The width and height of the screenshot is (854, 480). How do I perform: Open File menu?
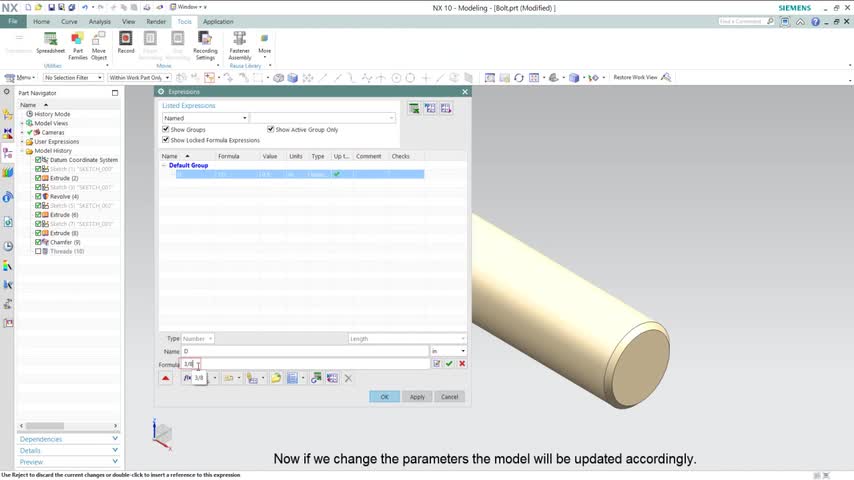(x=13, y=21)
